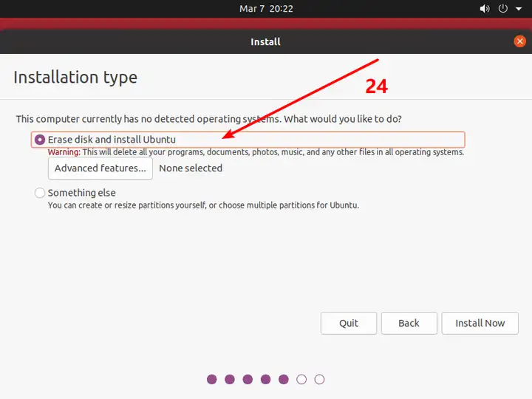This screenshot has width=532, height=399.
Task: Select Erase disk and install Ubuntu radio
Action: 40,140
